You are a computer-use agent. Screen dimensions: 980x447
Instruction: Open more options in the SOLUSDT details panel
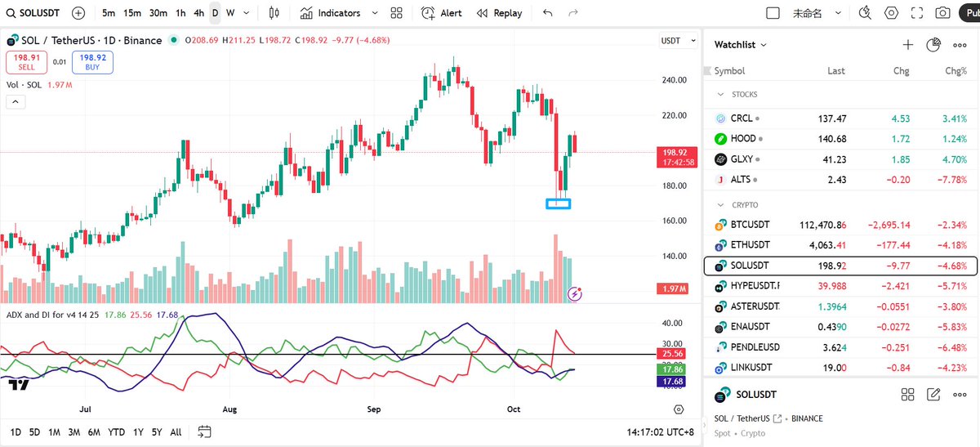click(960, 395)
